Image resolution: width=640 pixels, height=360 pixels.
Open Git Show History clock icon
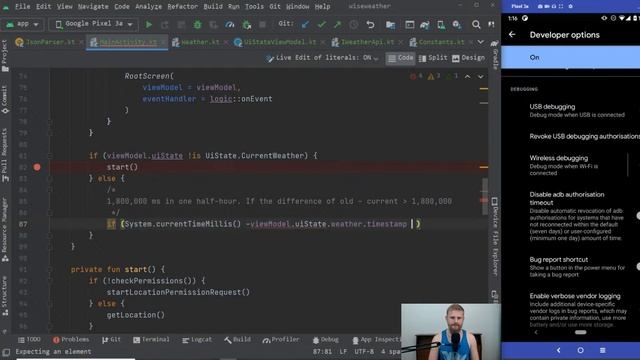[353, 24]
